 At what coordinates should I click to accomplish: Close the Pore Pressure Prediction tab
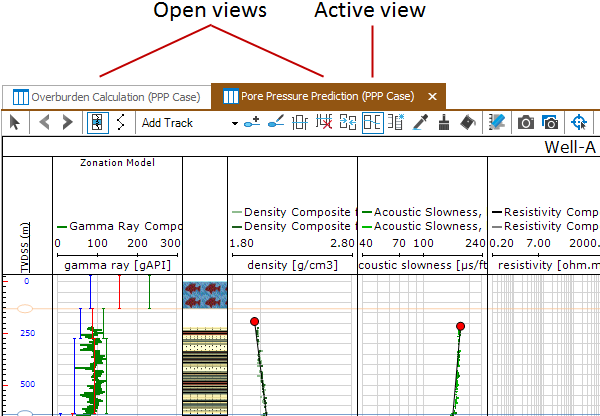click(x=432, y=97)
